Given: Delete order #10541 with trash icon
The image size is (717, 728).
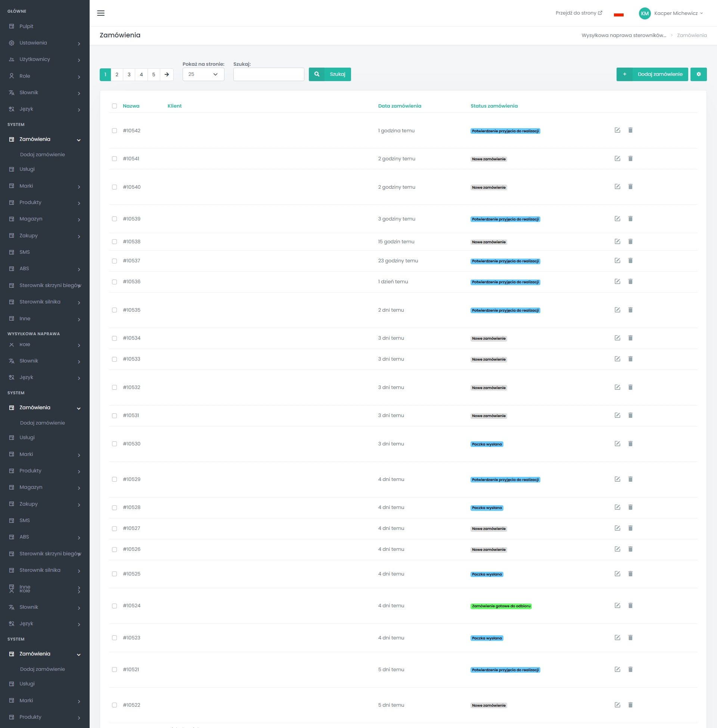Looking at the screenshot, I should point(630,158).
